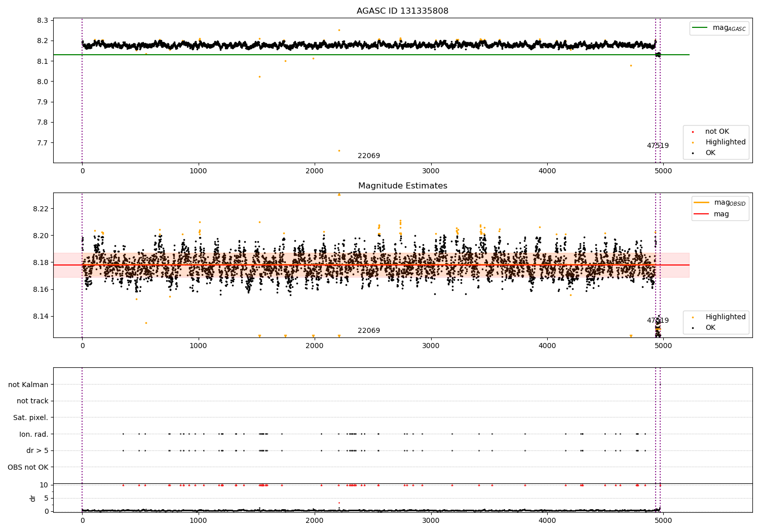760x532 pixels.
Task: Click the 1000 x-axis tick in bottom plot
Action: 198,520
